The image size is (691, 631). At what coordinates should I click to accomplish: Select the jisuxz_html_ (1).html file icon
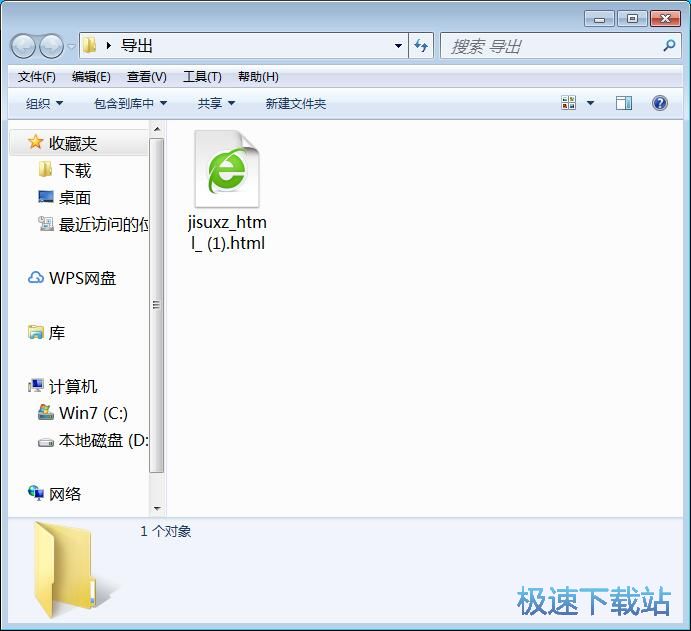[x=227, y=169]
